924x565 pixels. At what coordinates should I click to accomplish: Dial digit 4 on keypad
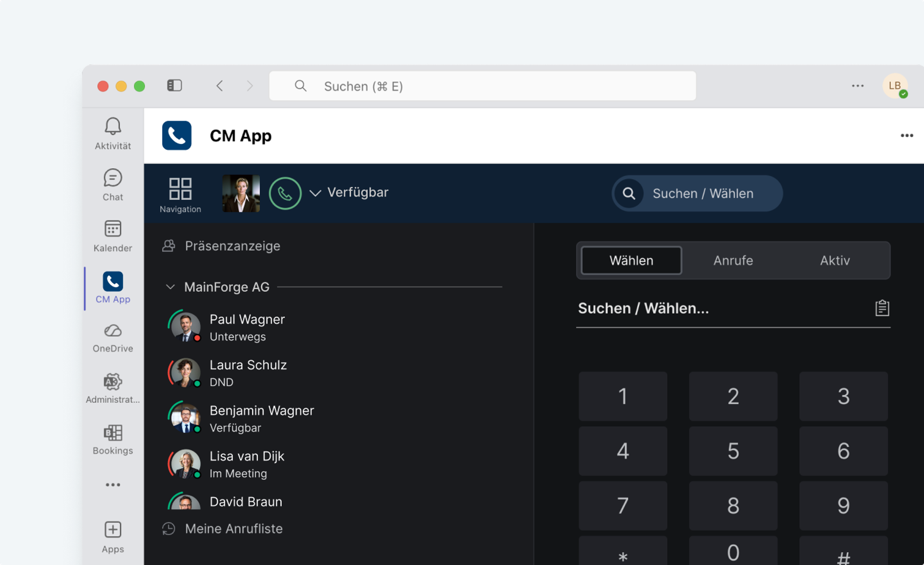coord(623,451)
